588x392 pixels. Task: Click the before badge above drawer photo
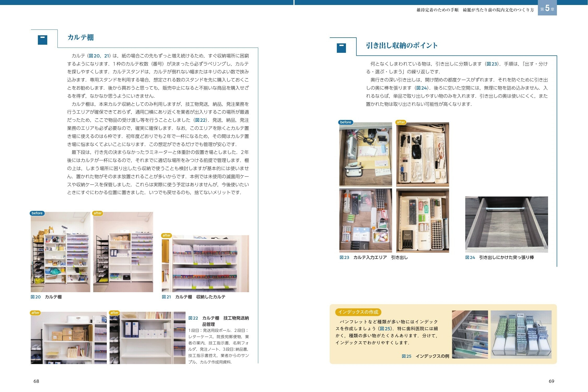coord(345,122)
